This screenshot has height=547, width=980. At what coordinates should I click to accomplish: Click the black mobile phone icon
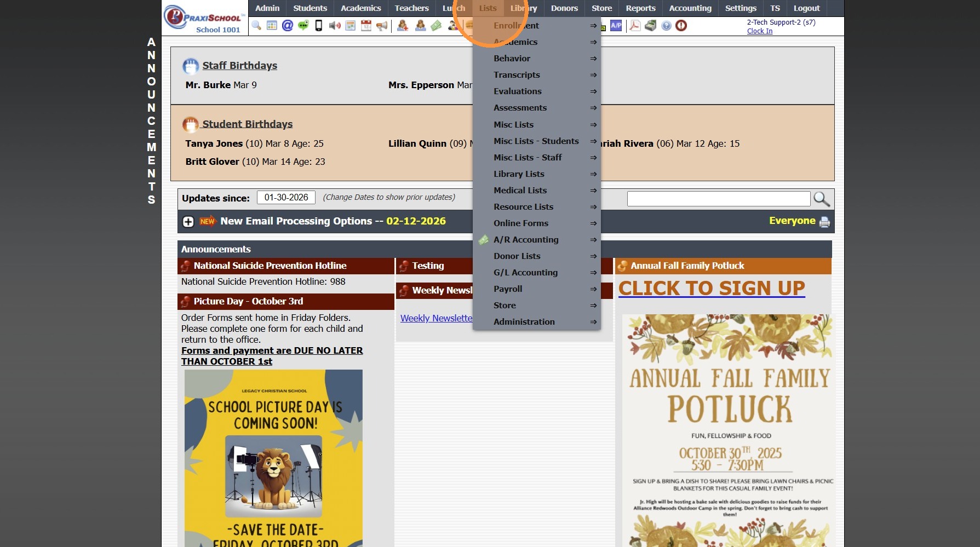click(318, 26)
